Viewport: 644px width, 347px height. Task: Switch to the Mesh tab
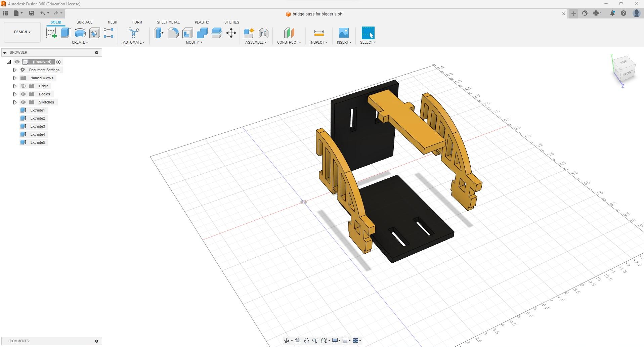point(113,22)
